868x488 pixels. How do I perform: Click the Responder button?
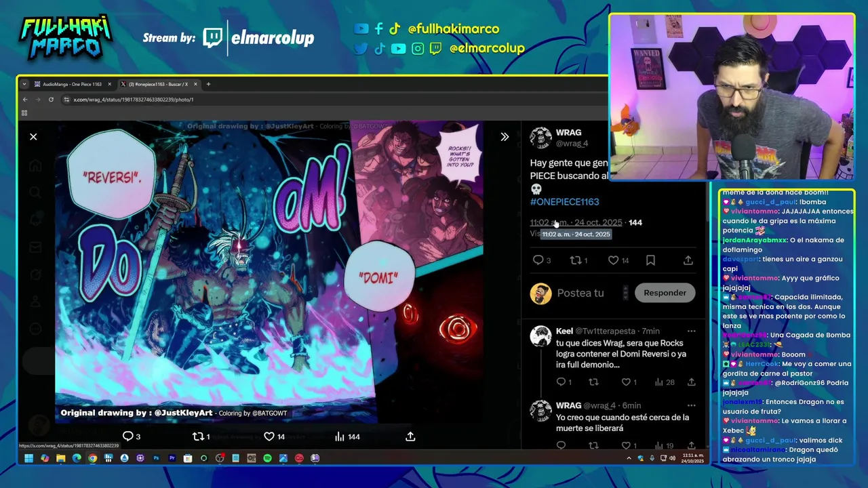665,293
